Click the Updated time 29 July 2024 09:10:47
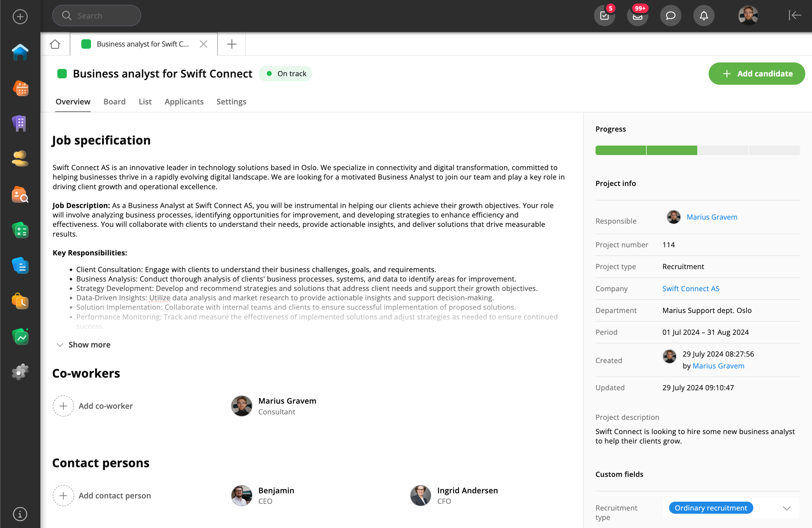This screenshot has width=812, height=528. pyautogui.click(x=698, y=388)
